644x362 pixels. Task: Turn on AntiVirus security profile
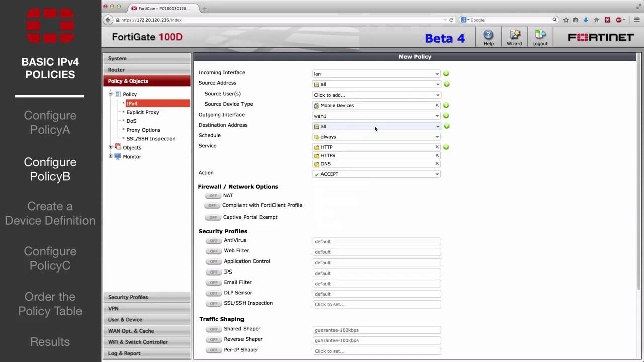click(213, 241)
